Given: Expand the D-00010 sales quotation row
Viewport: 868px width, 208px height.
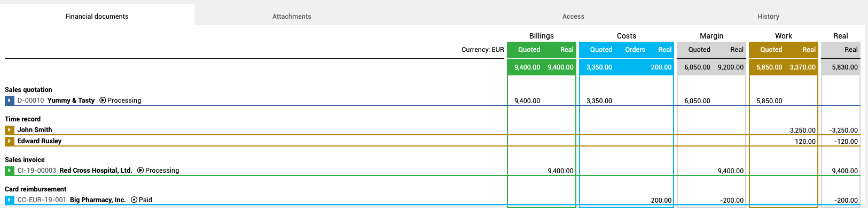Looking at the screenshot, I should click(10, 101).
